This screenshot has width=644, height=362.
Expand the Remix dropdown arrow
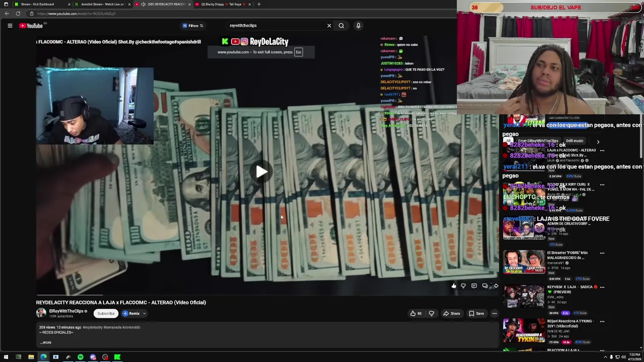pos(144,313)
